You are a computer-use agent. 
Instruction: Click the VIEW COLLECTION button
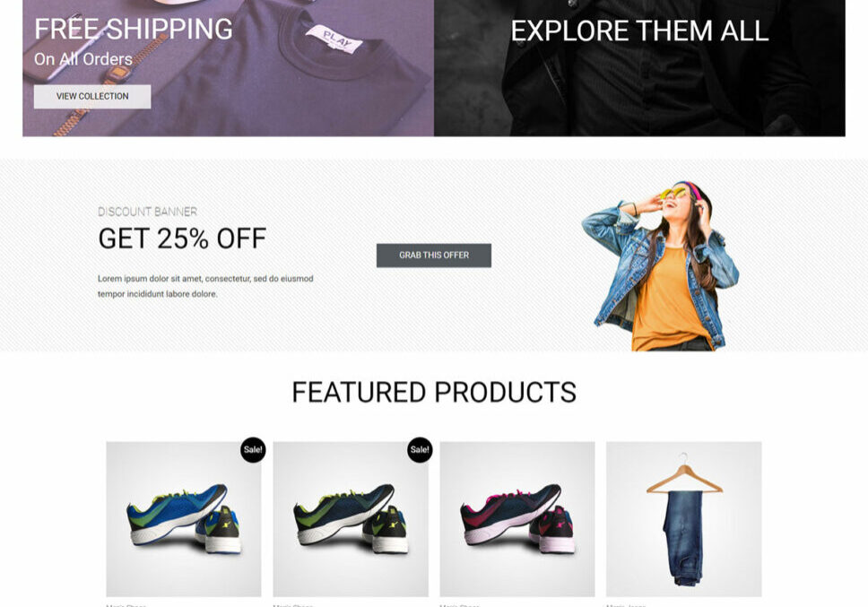(x=92, y=97)
